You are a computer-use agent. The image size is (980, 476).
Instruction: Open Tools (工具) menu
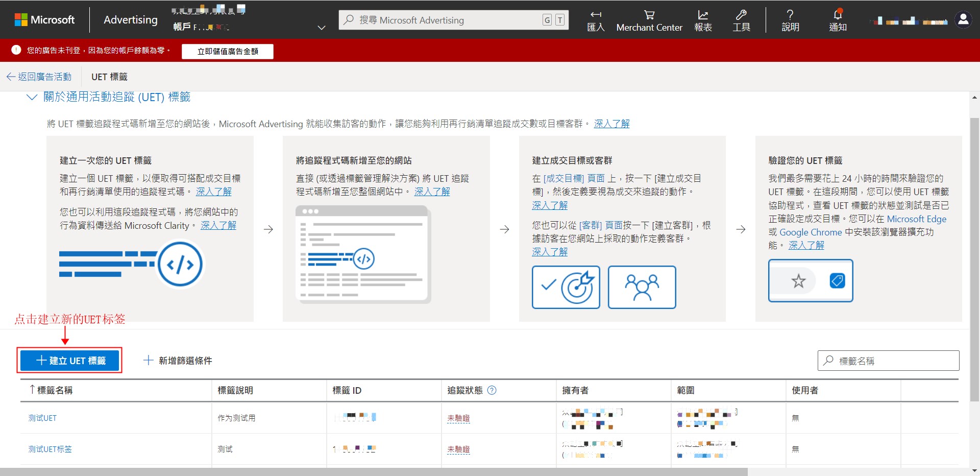pos(741,21)
